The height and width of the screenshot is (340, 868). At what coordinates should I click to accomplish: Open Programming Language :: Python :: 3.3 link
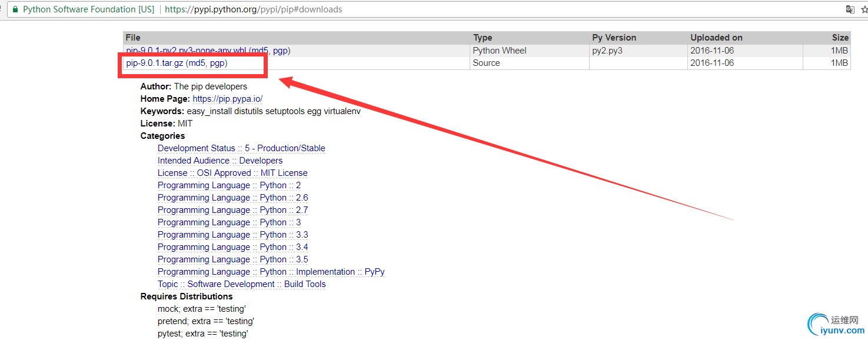coord(233,235)
